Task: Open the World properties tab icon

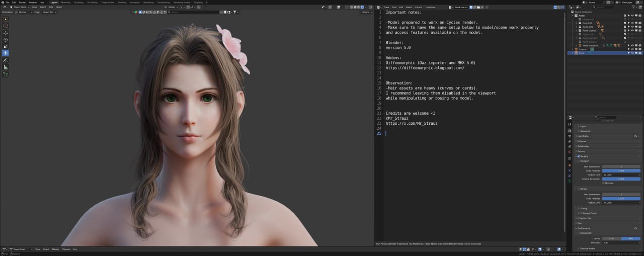Action: click(570, 151)
